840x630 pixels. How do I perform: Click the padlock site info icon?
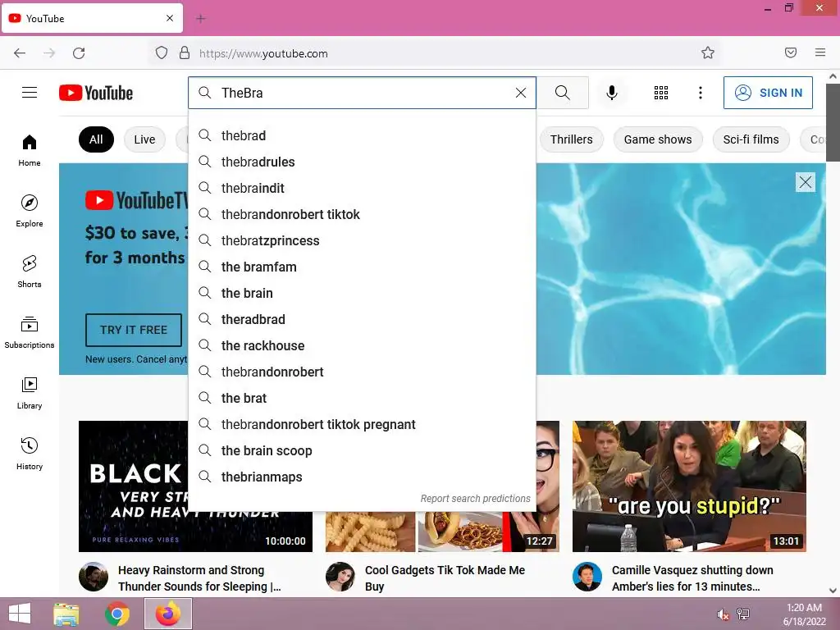click(185, 52)
